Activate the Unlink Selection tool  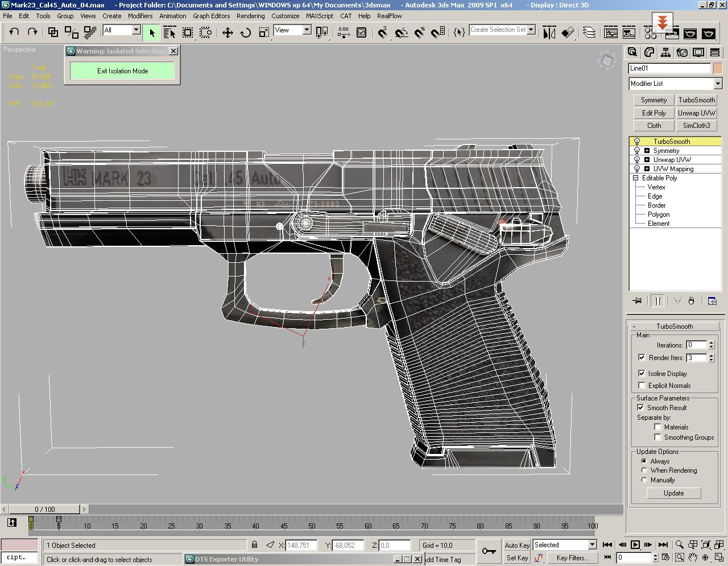click(72, 32)
